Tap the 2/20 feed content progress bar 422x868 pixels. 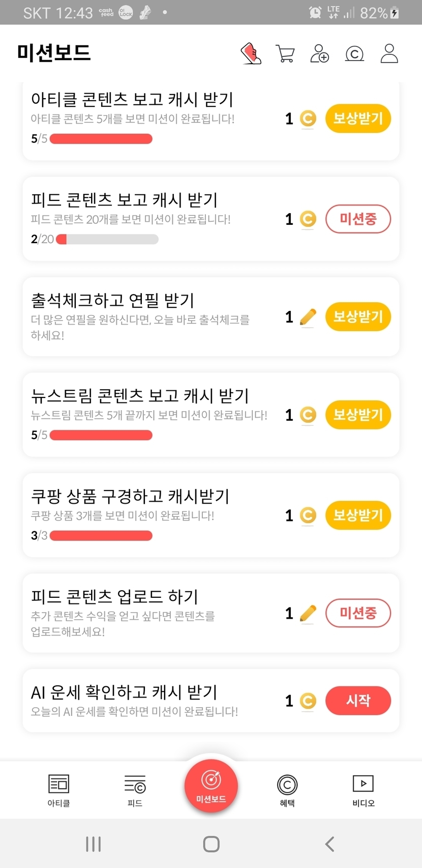[107, 239]
